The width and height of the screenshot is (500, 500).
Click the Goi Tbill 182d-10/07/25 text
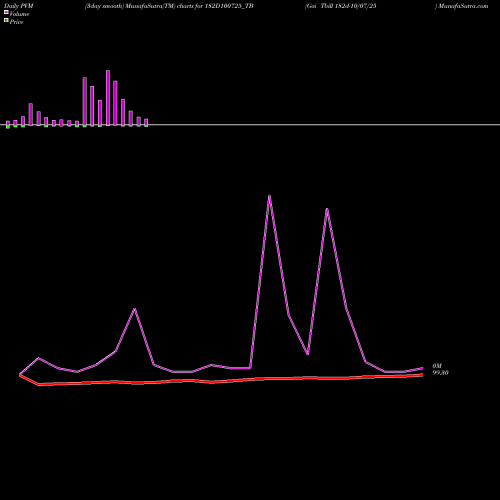(341, 6)
